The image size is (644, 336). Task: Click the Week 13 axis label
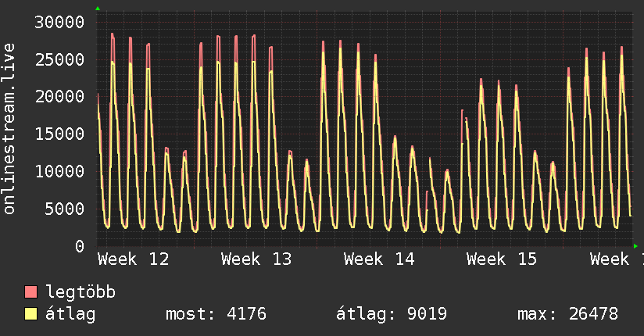coord(256,259)
